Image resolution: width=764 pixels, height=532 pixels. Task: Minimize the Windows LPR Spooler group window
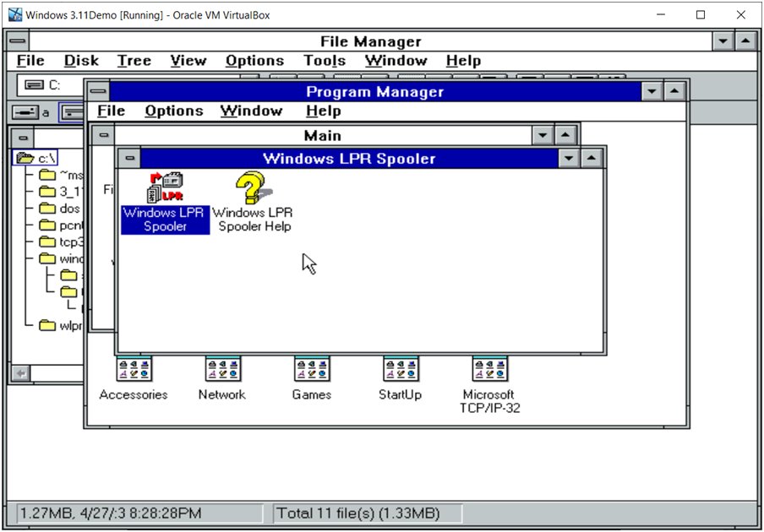pos(569,158)
